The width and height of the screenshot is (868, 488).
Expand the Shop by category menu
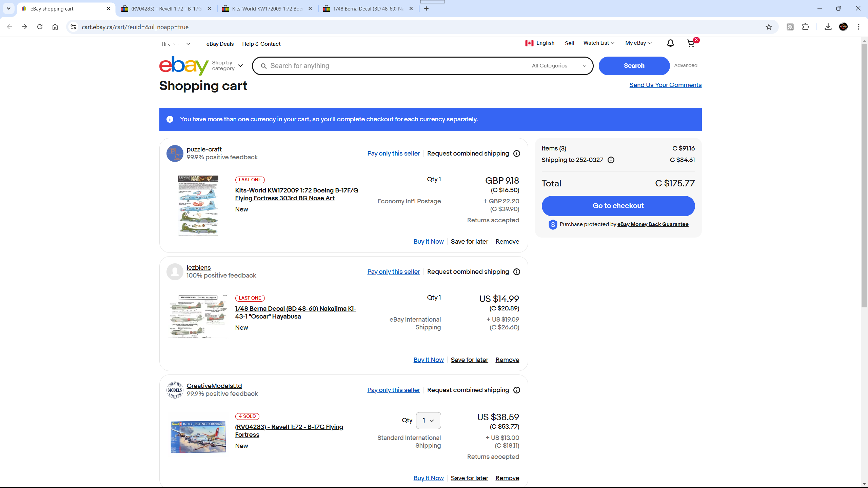227,65
